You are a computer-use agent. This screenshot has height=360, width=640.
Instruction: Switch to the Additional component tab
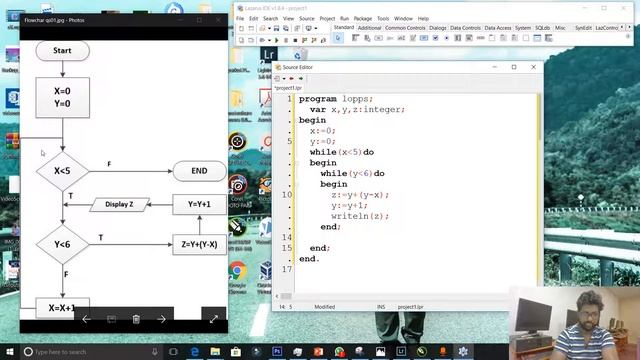click(x=369, y=28)
